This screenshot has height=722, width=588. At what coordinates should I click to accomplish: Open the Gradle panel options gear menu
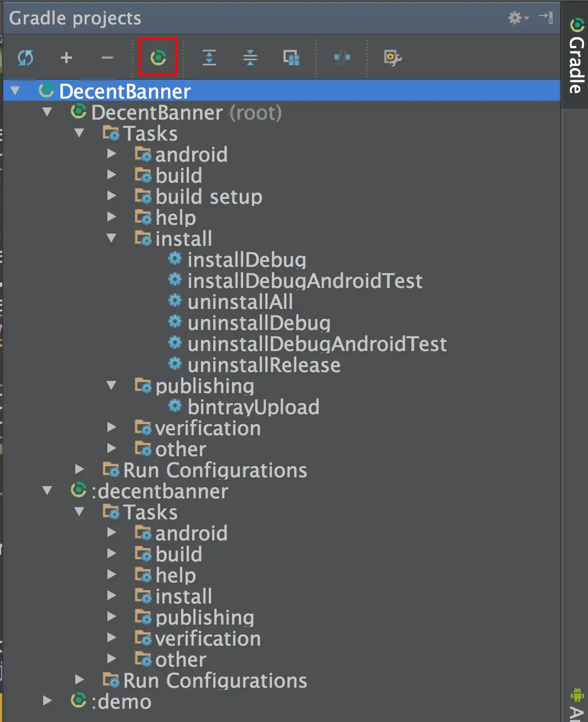click(515, 17)
